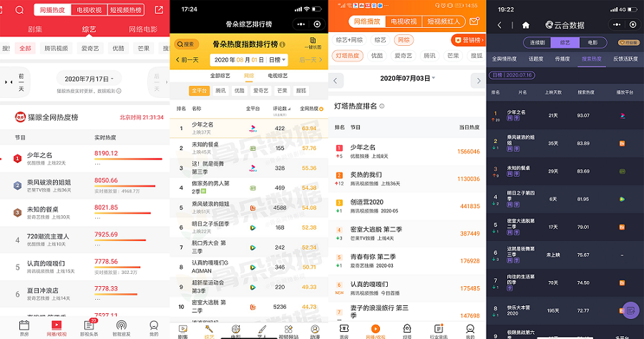Image resolution: width=644 pixels, height=339 pixels.
Task: Switch to the 电视收视 tab in Maoyan
Action: point(89,10)
